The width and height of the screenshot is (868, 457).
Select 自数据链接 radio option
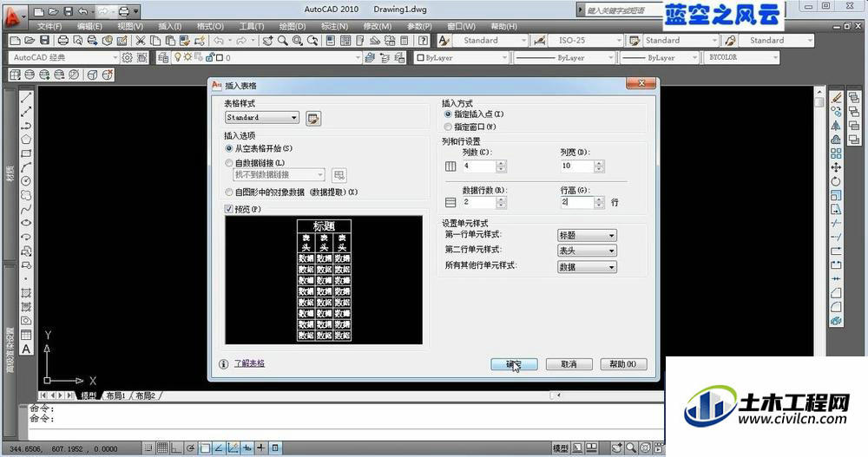229,163
